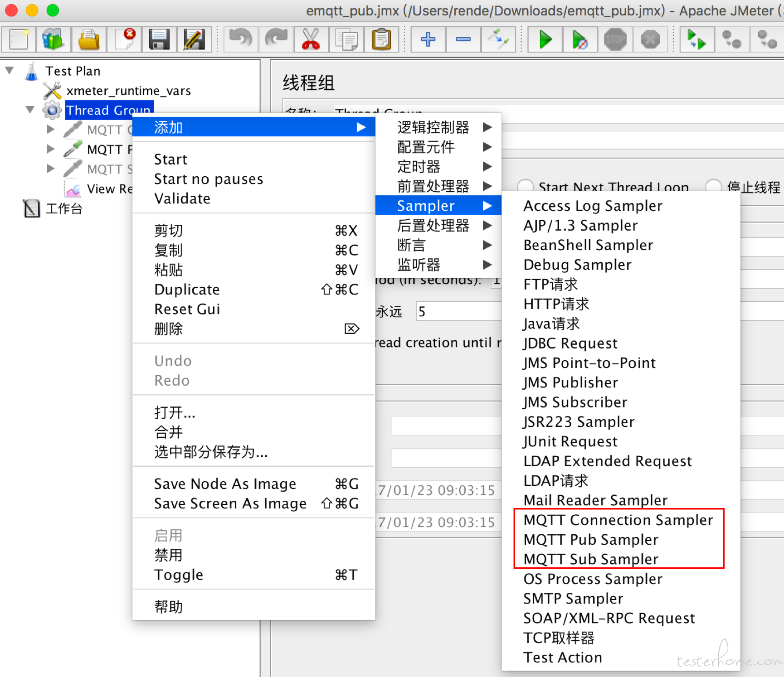Select the View Results tree item
This screenshot has width=784, height=677.
click(x=109, y=189)
